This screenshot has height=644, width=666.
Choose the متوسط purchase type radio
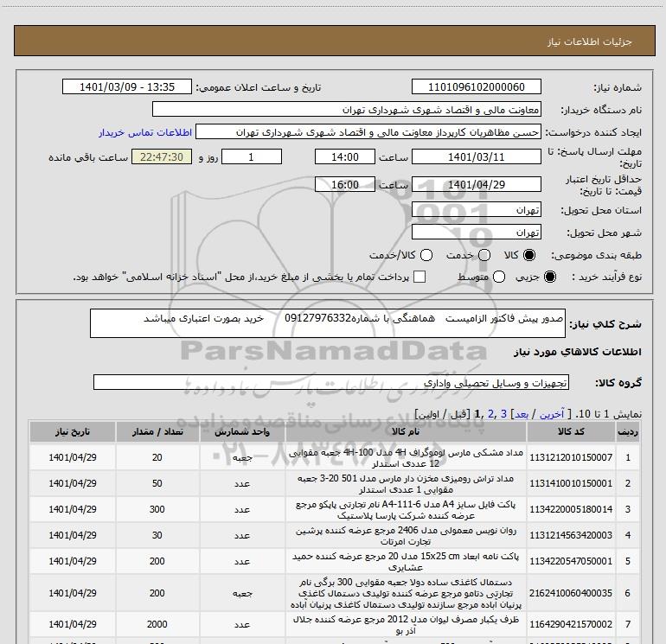pos(499,277)
